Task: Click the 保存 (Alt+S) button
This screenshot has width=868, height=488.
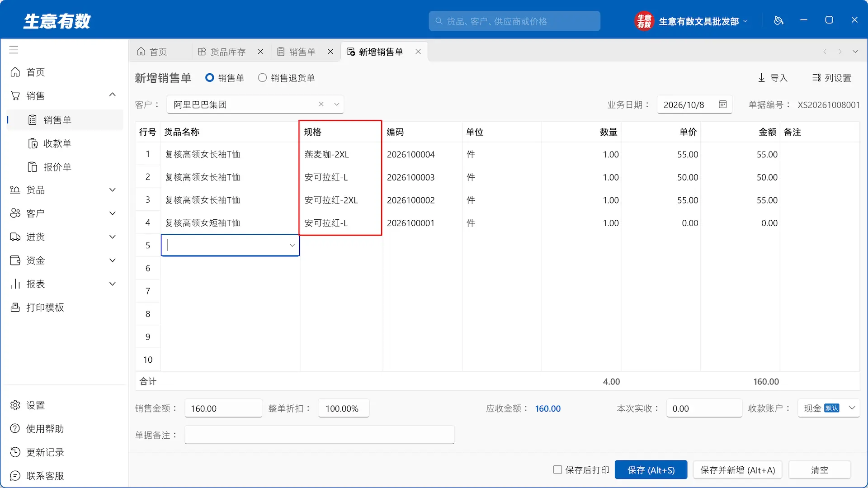Action: [x=651, y=470]
